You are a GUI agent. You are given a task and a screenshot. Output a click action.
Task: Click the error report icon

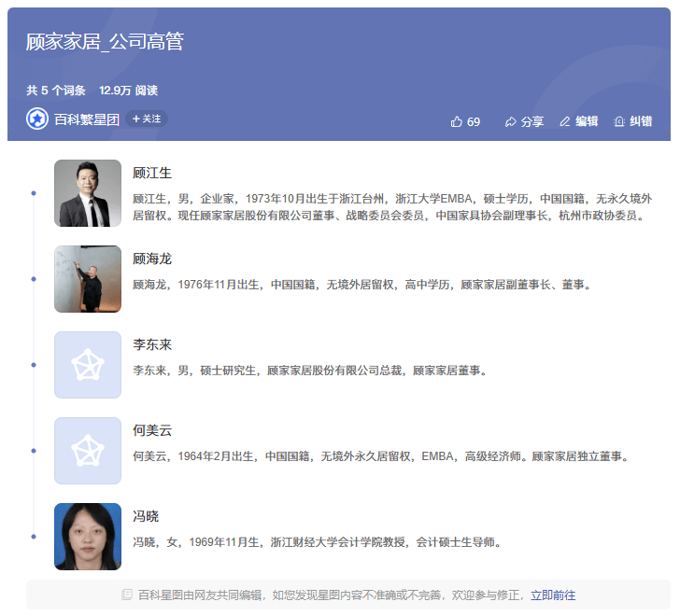[619, 121]
